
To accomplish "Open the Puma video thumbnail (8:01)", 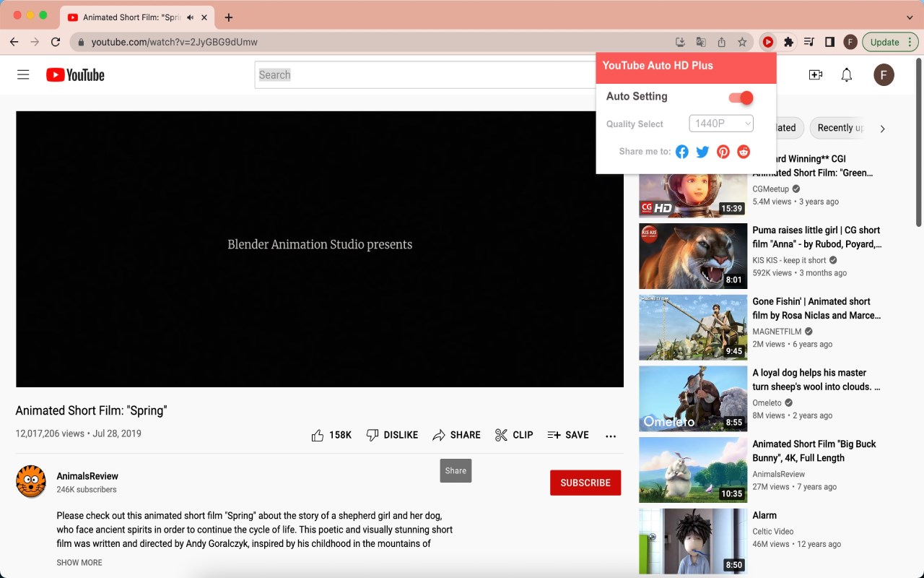I will click(693, 256).
